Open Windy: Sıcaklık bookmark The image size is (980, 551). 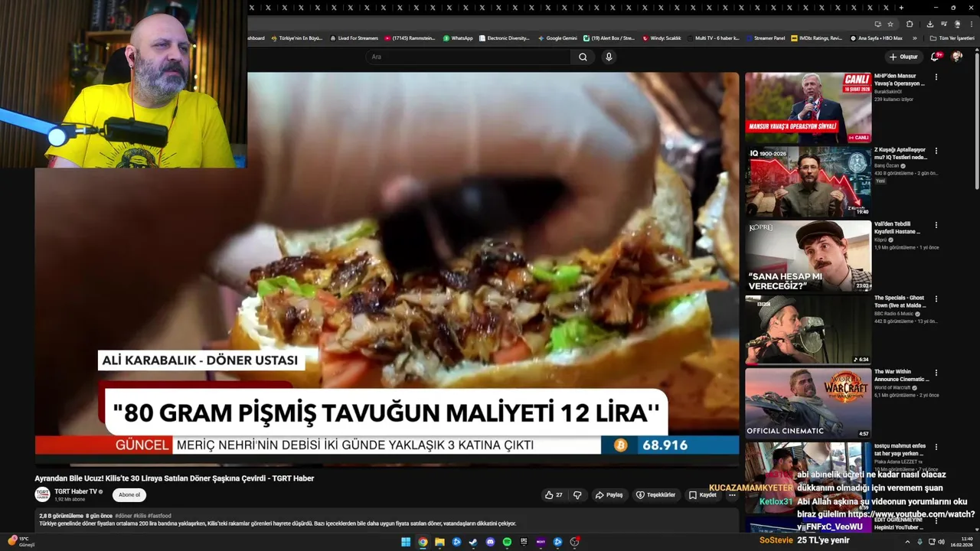click(661, 37)
